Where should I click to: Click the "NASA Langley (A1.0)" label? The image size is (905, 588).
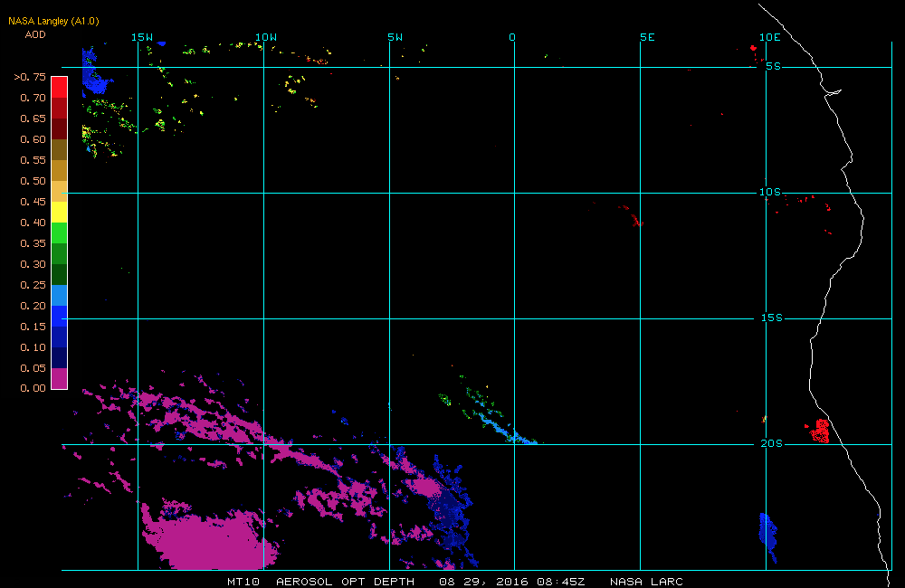point(53,21)
